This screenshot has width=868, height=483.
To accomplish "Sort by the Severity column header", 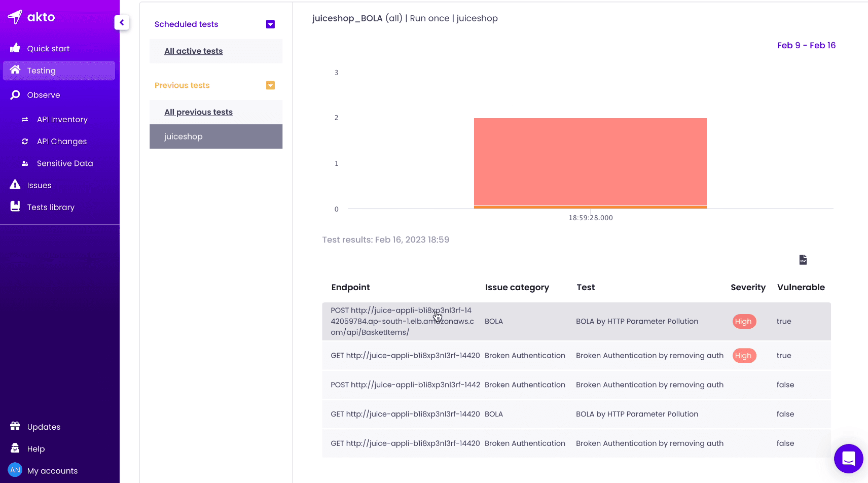I will pyautogui.click(x=748, y=287).
